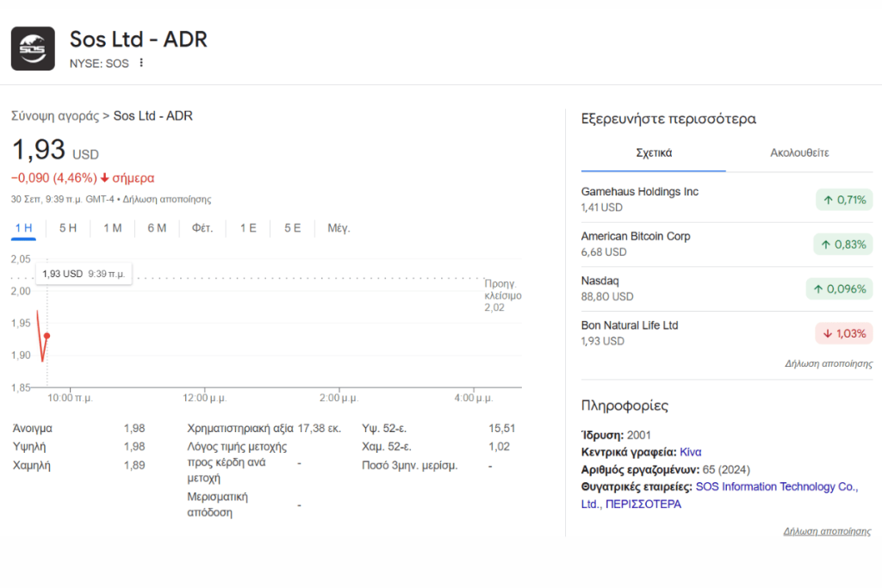Select the 5 Ε five-year tab
Viewport: 882px width, 588px height.
coord(293,228)
